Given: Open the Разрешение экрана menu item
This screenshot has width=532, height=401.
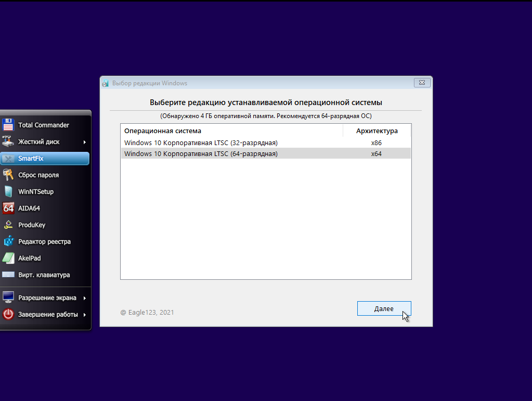Looking at the screenshot, I should (x=47, y=298).
